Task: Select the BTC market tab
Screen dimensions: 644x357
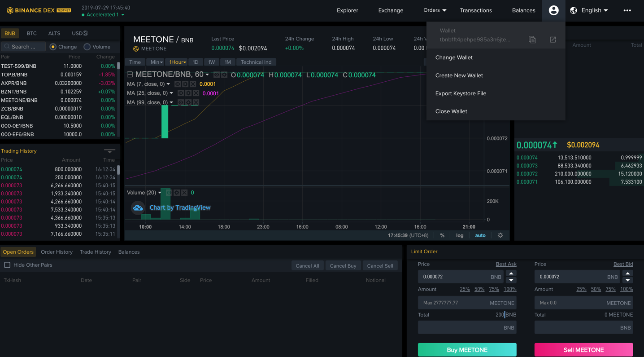Action: 31,33
